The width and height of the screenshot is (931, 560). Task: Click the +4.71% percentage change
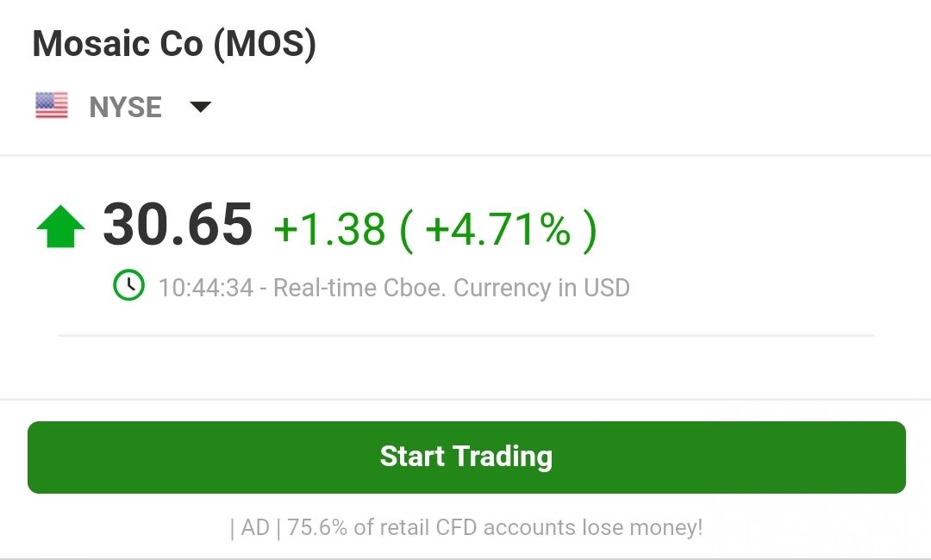[x=498, y=229]
